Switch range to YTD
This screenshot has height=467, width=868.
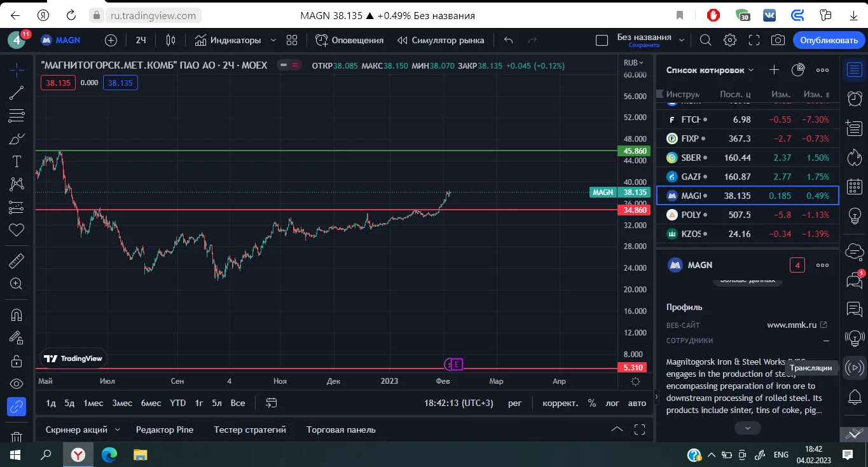(178, 403)
